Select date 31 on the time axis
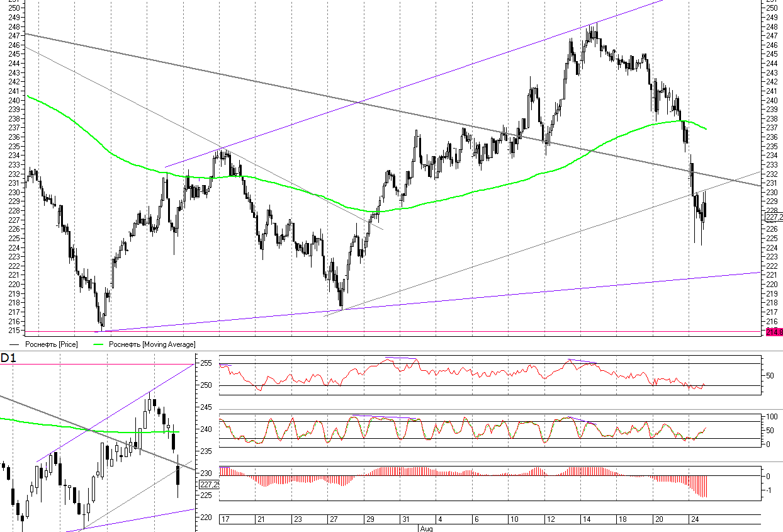 tap(407, 520)
